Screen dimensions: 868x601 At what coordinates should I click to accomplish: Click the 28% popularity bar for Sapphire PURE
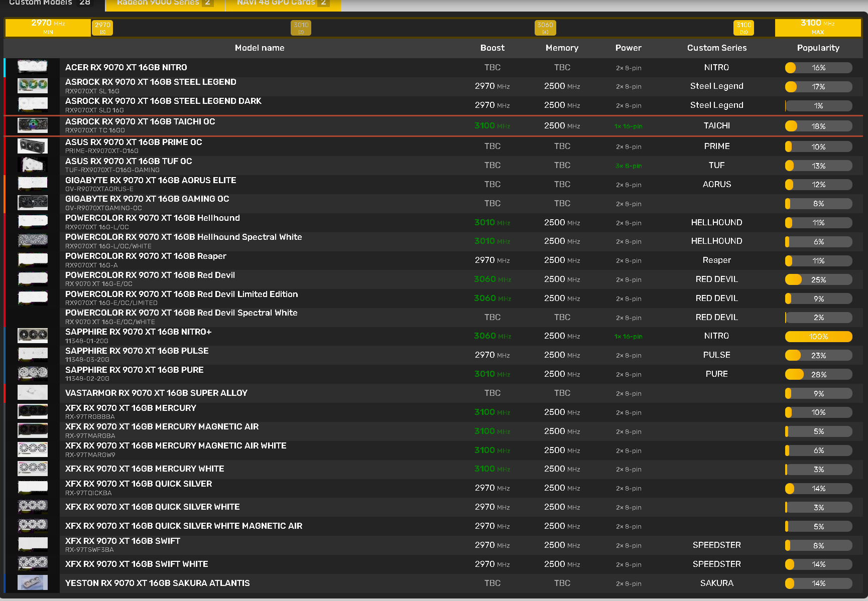coord(818,374)
